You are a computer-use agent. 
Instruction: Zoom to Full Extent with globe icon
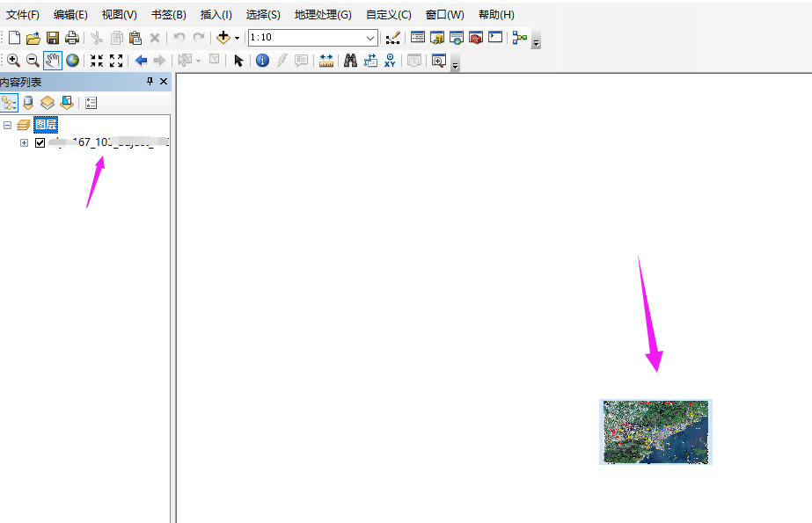pos(72,60)
